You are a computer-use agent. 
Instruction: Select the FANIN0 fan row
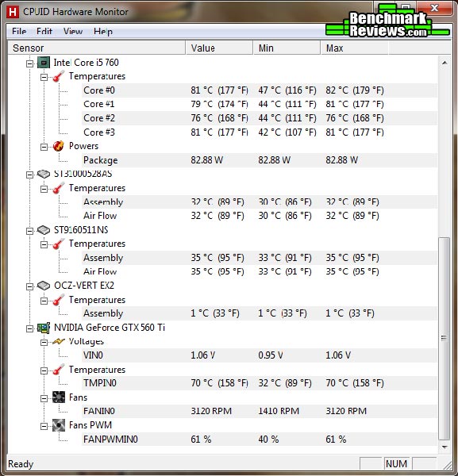click(260, 411)
